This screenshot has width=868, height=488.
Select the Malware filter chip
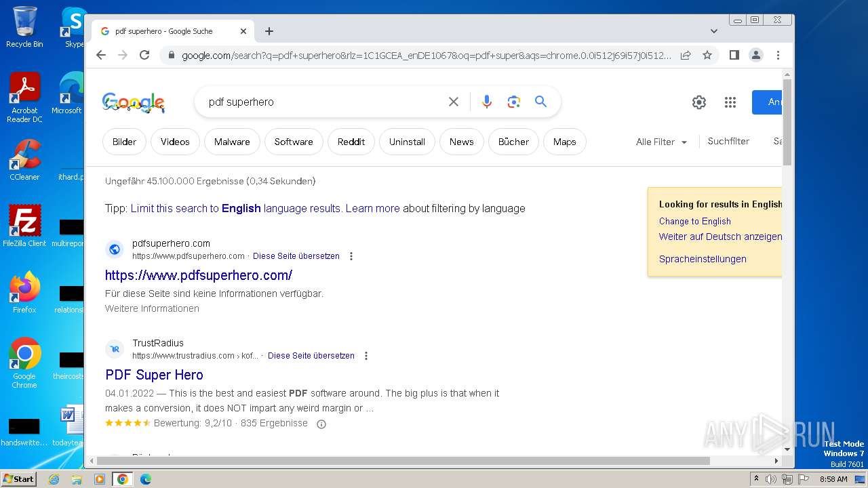tap(232, 142)
